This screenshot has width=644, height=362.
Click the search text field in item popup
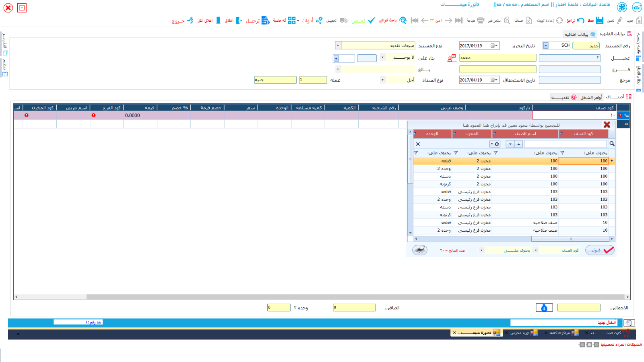[565, 144]
